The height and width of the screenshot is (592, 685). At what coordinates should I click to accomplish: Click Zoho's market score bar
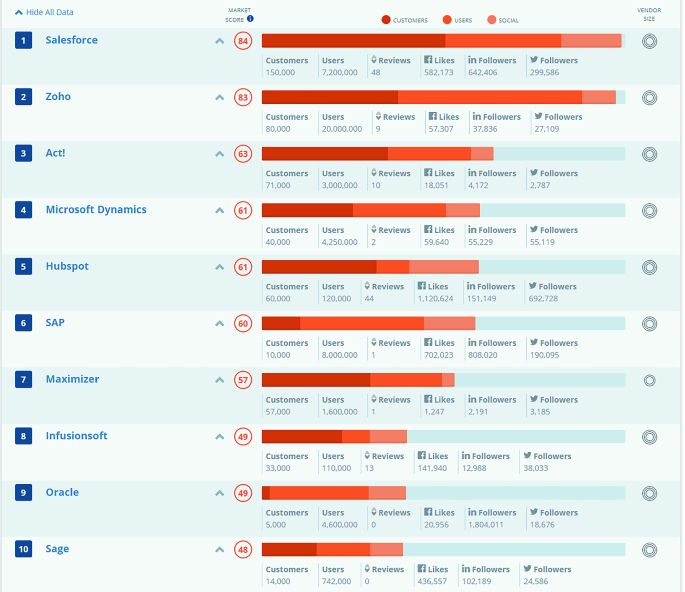point(443,97)
